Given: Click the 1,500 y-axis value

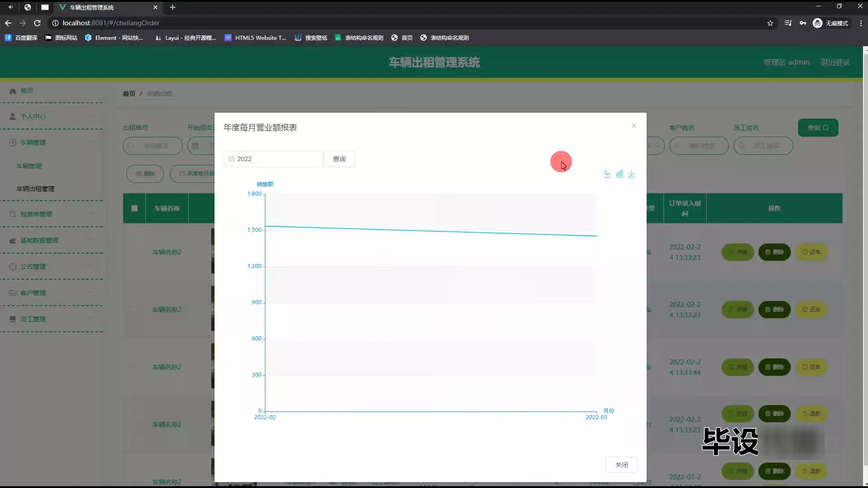Looking at the screenshot, I should [x=254, y=230].
